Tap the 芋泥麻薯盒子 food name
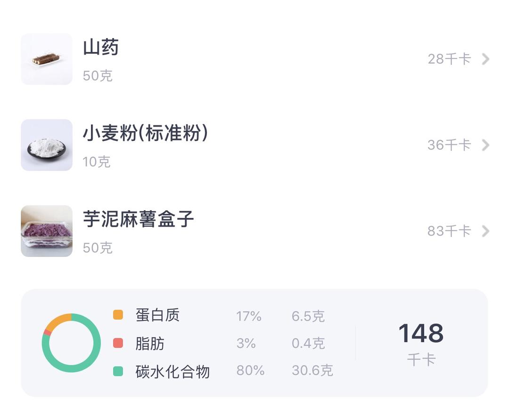 point(138,220)
